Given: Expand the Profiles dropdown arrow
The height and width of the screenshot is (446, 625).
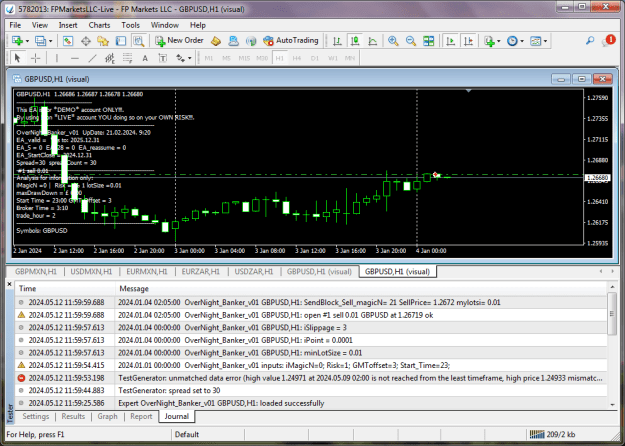Looking at the screenshot, I should (50, 41).
